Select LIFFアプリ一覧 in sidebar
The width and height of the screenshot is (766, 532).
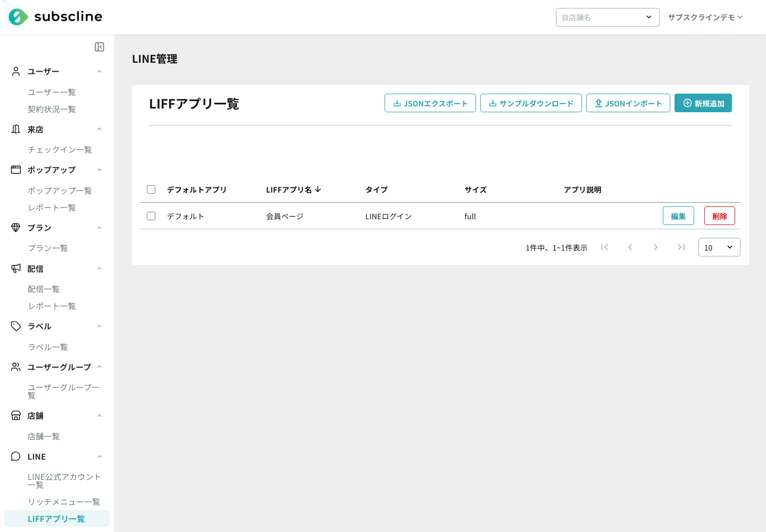pos(57,519)
